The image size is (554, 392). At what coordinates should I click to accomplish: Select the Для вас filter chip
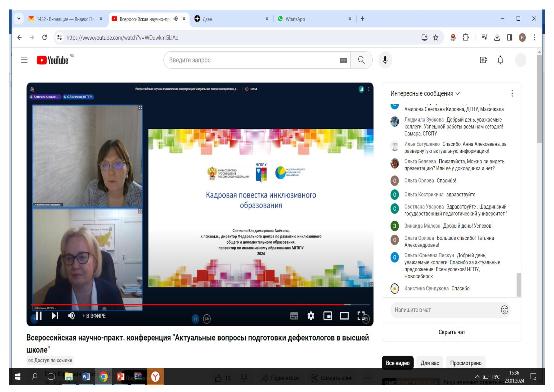[x=430, y=363]
